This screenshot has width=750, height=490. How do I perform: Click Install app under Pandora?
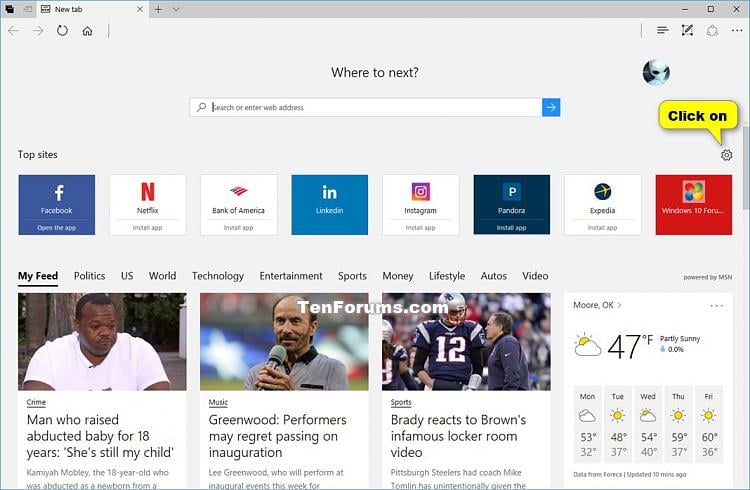click(x=512, y=228)
